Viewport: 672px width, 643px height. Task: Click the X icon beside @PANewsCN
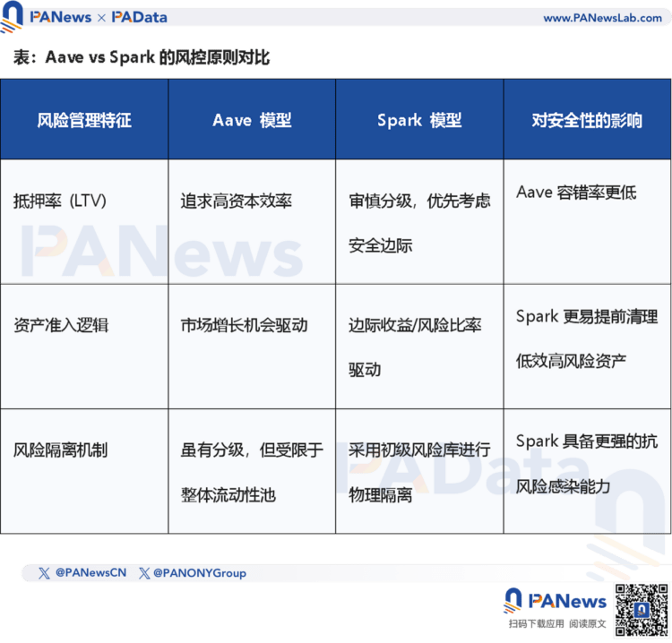pyautogui.click(x=44, y=573)
